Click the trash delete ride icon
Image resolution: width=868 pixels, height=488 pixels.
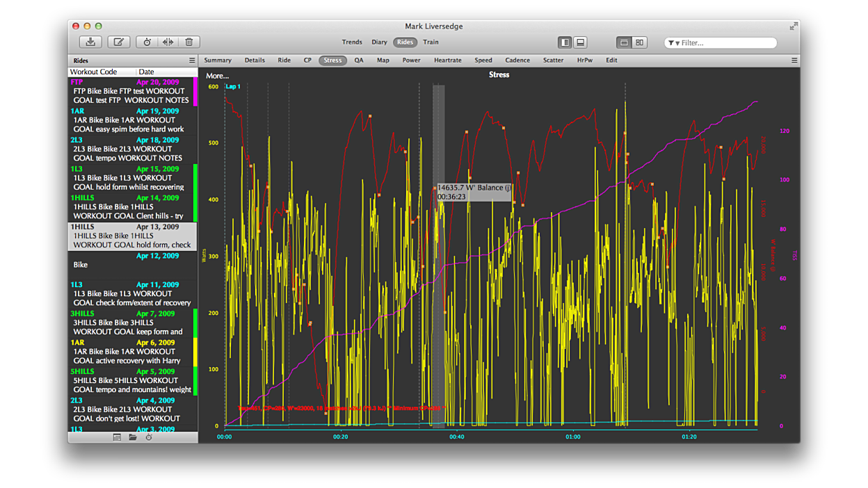point(188,42)
